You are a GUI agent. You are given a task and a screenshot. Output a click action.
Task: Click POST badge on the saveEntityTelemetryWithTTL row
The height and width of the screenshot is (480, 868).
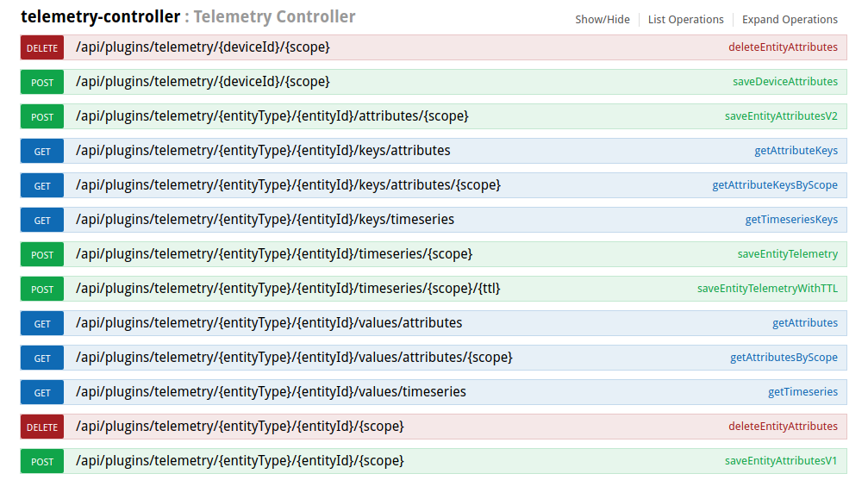[42, 290]
